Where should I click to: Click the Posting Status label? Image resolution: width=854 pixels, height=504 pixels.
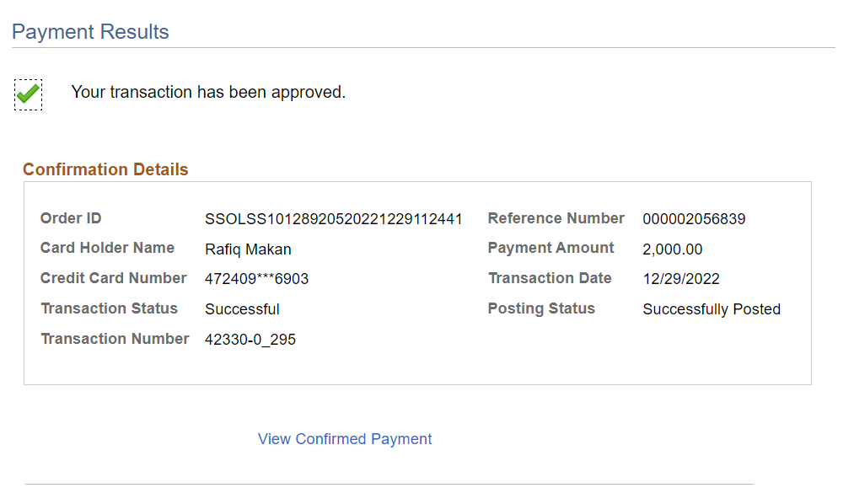point(540,308)
